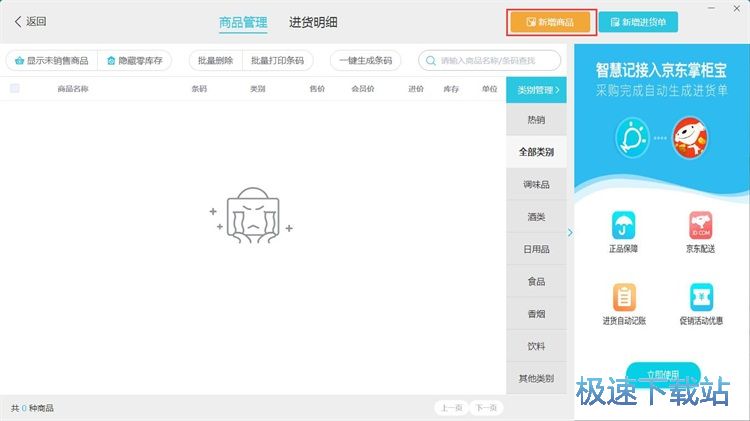Select the 其他类别 category
Screen dimensions: 750x421
click(537, 378)
